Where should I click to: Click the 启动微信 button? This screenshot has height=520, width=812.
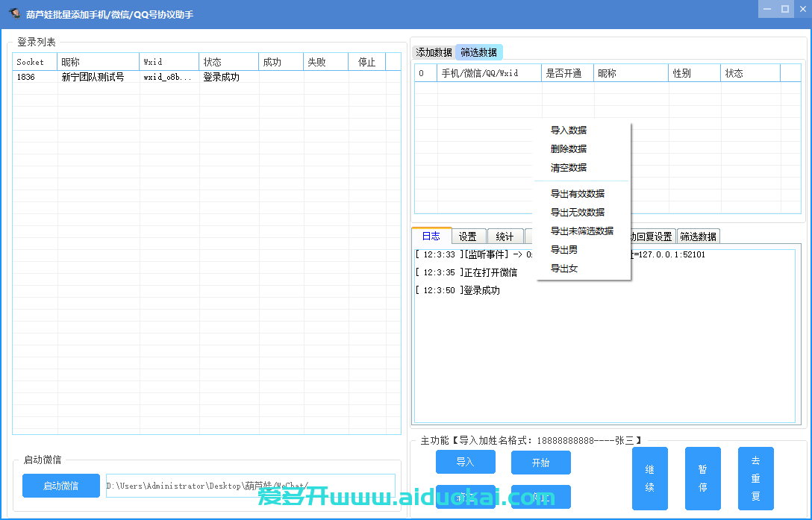(x=61, y=486)
